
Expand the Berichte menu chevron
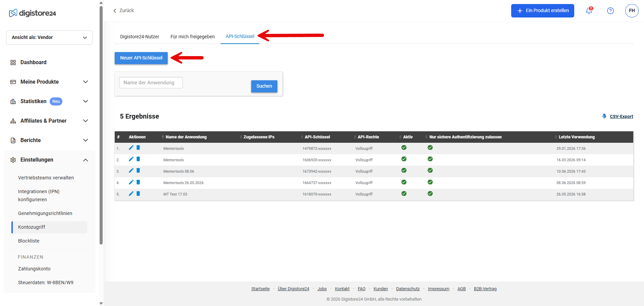click(x=86, y=140)
